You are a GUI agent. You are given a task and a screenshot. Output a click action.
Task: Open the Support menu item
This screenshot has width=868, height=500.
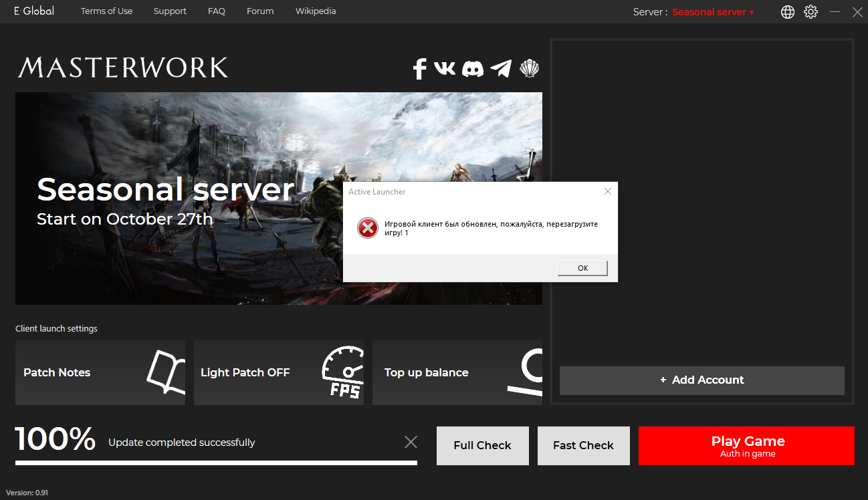pyautogui.click(x=170, y=11)
